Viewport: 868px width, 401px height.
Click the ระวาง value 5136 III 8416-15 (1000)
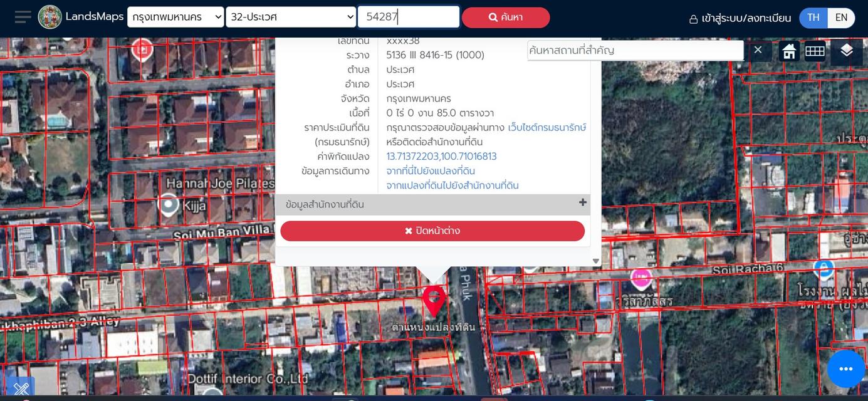pos(435,55)
